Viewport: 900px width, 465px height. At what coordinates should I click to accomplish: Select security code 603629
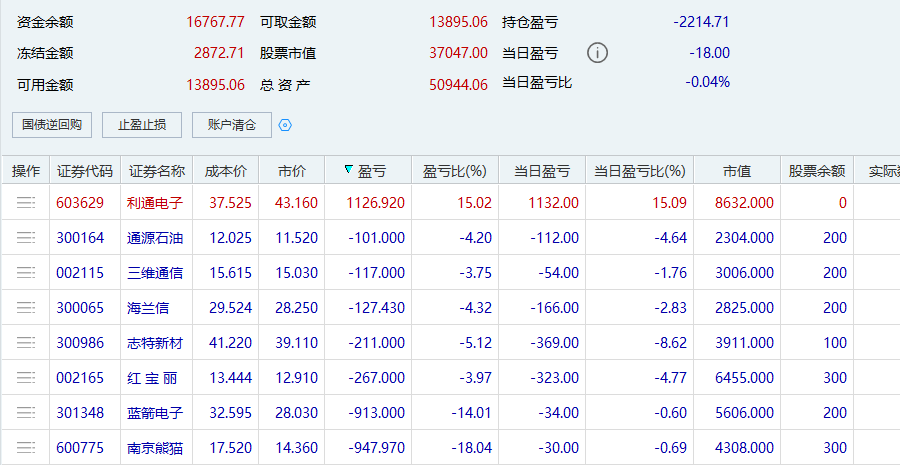point(80,202)
